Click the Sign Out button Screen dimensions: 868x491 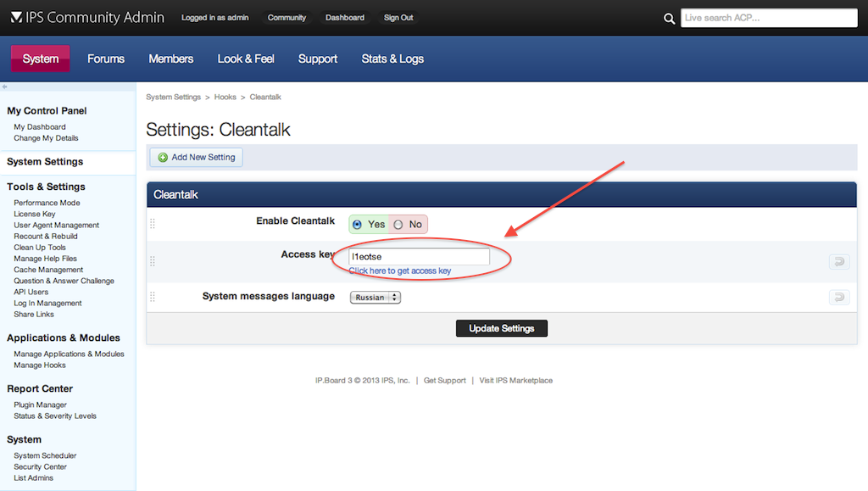click(398, 18)
